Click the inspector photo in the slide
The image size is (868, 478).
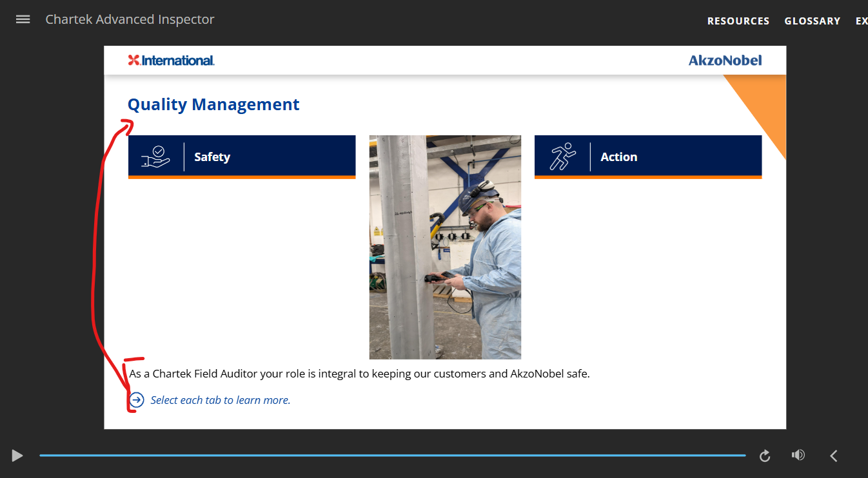click(x=445, y=247)
